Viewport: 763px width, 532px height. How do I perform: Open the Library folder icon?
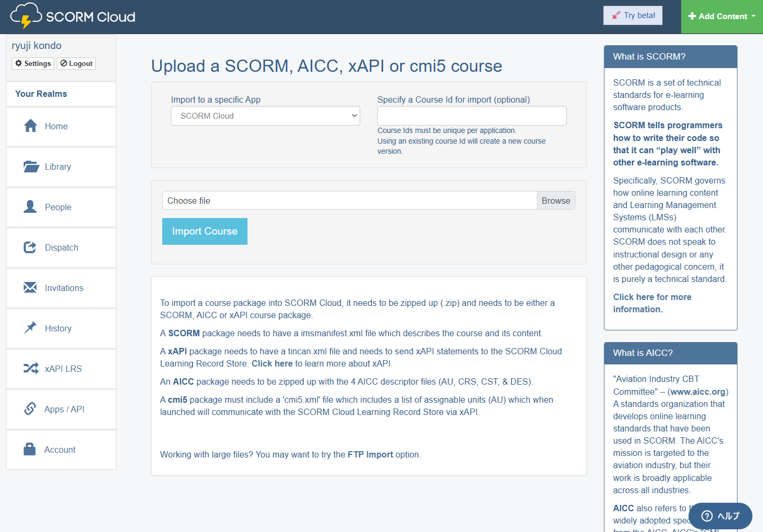[x=31, y=167]
